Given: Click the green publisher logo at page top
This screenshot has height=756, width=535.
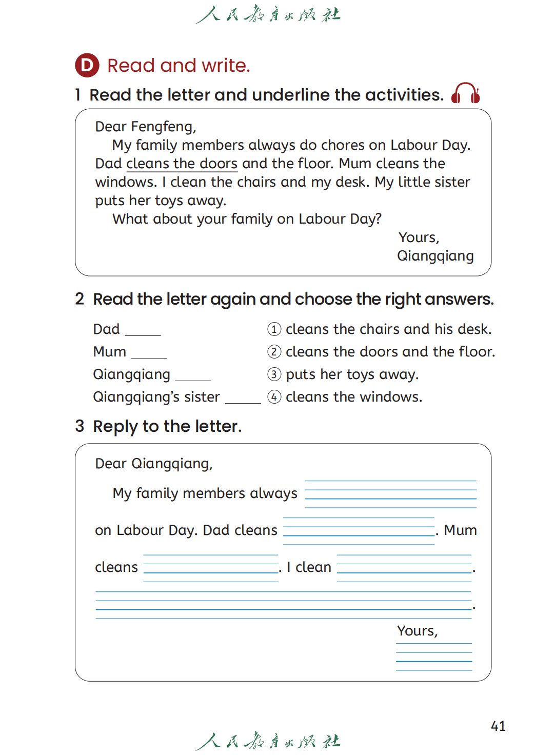Looking at the screenshot, I should (268, 14).
